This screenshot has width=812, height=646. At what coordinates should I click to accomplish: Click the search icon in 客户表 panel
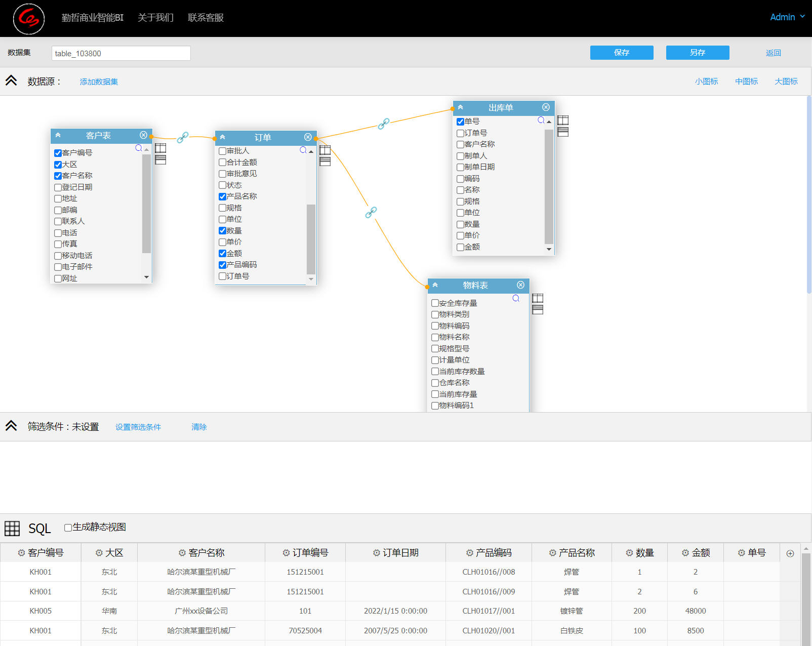pos(138,148)
